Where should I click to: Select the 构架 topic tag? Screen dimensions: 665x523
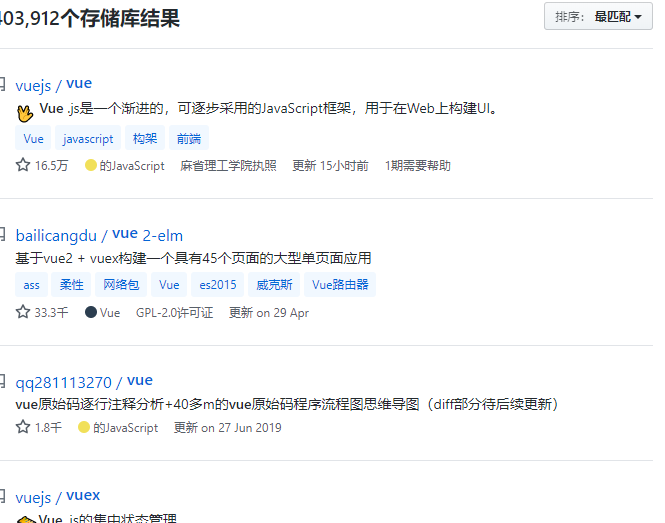(x=145, y=138)
